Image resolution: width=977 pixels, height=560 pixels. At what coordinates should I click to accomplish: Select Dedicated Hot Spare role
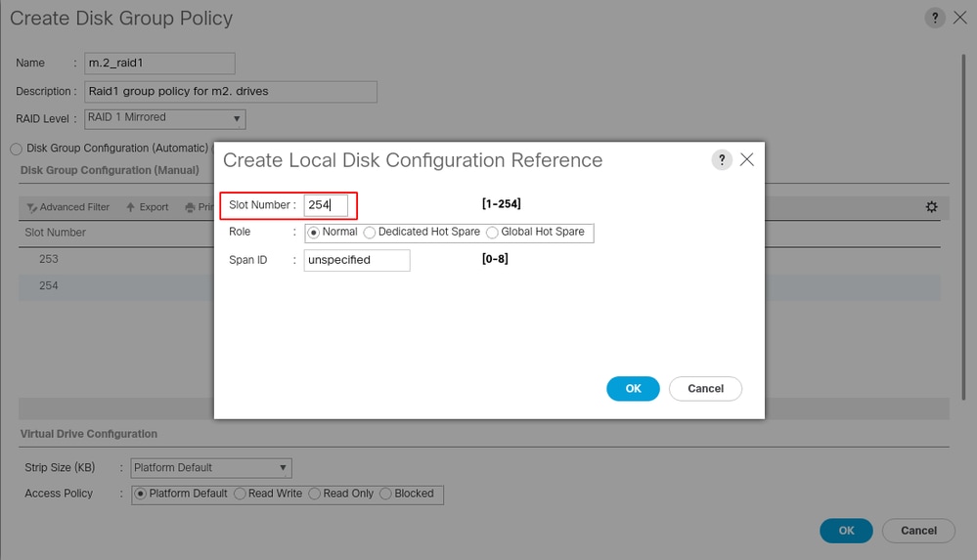click(370, 233)
